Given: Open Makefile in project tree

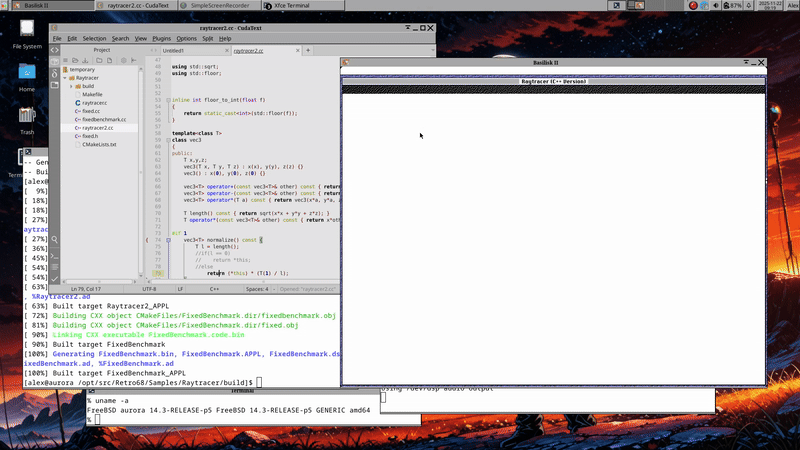Looking at the screenshot, I should 92,94.
